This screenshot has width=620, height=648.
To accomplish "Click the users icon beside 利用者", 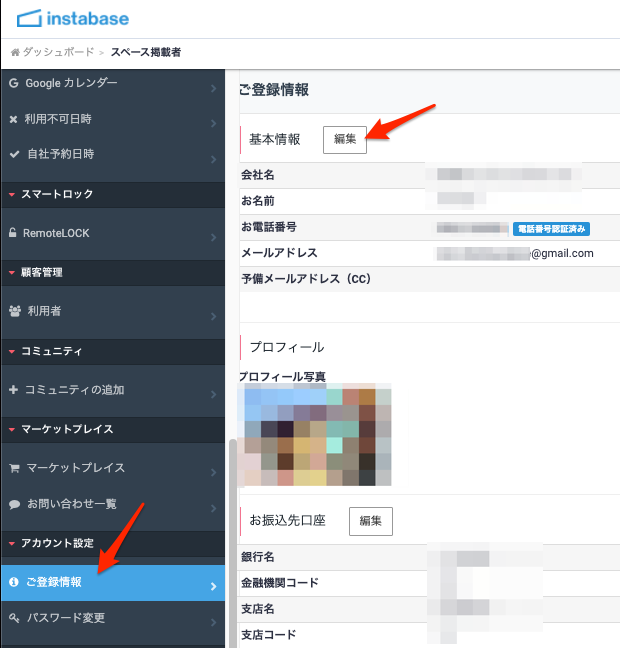I will [14, 311].
